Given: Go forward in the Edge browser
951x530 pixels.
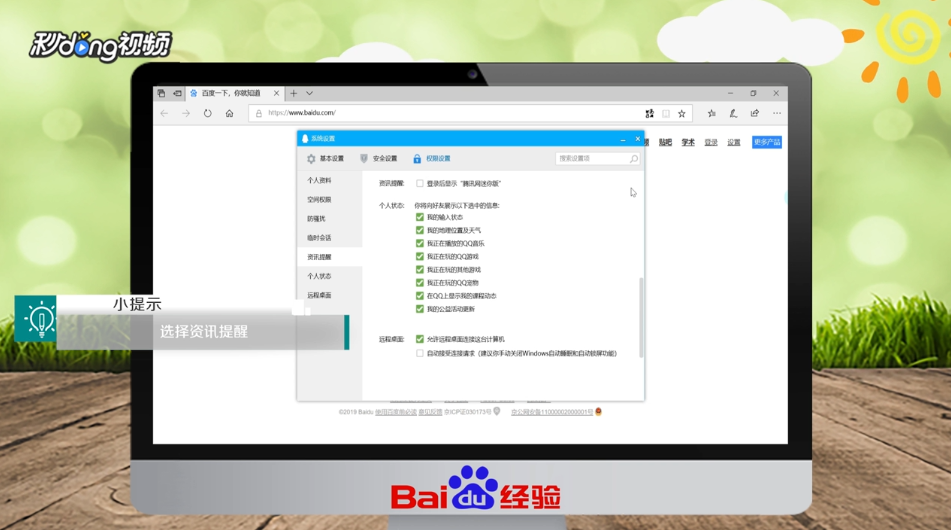Looking at the screenshot, I should [x=186, y=113].
